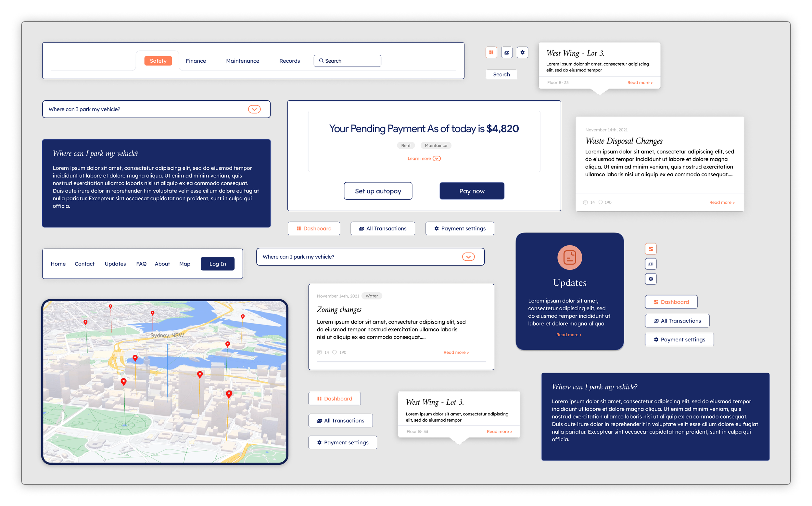
Task: Click the orange Updates document icon
Action: coord(569,257)
